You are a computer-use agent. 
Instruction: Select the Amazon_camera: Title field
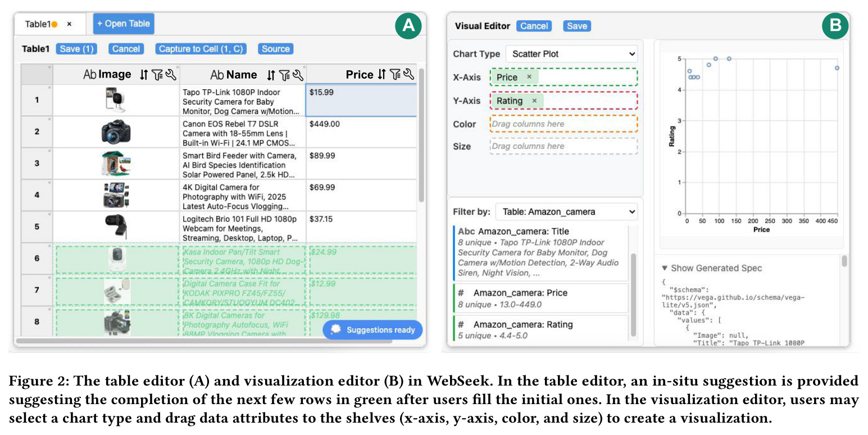tap(540, 252)
